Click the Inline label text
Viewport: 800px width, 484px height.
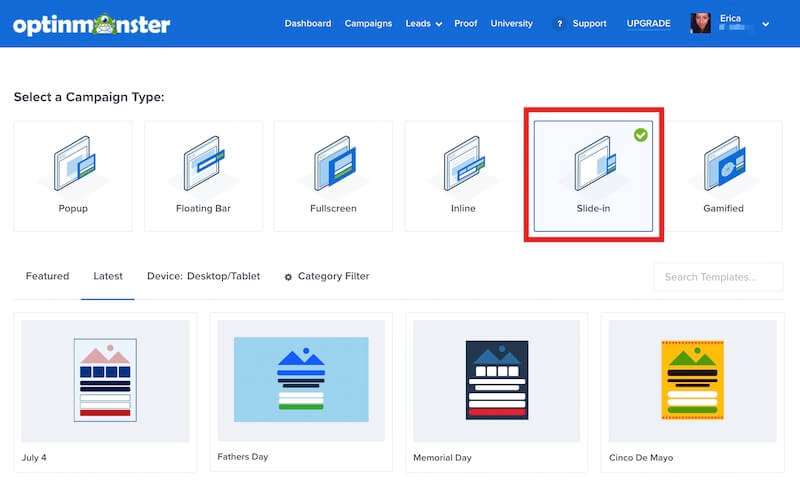(463, 208)
